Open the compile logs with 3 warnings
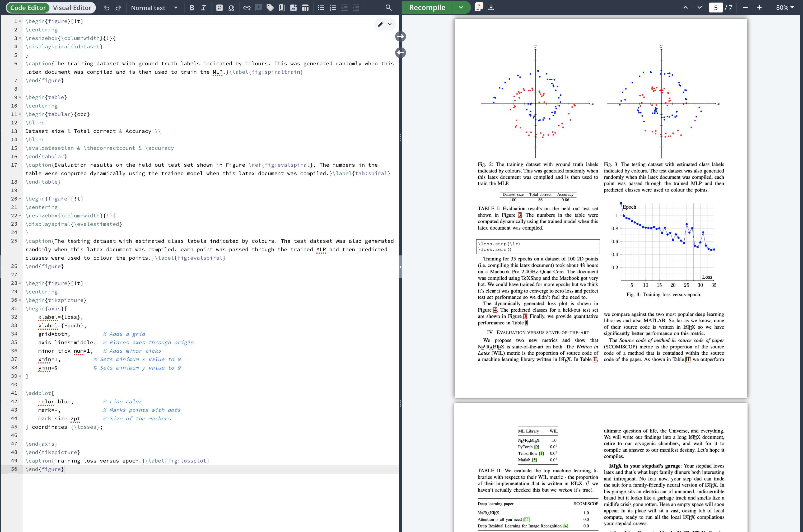803x532 pixels. pyautogui.click(x=479, y=7)
